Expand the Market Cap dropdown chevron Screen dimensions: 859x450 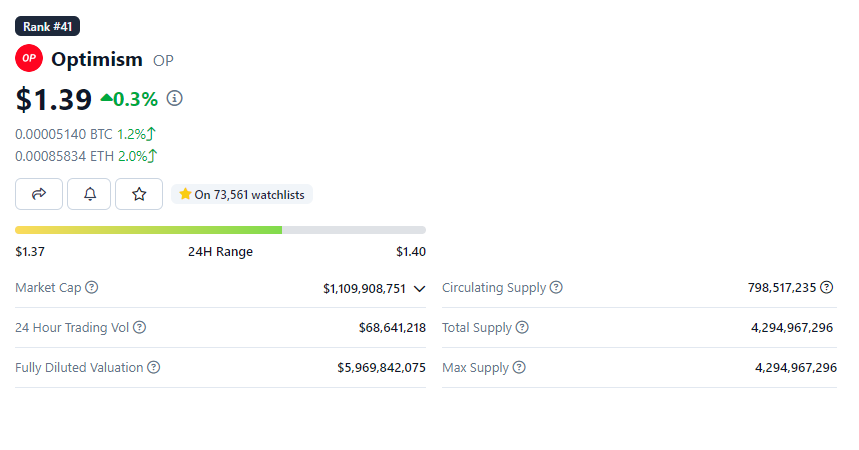pyautogui.click(x=420, y=289)
